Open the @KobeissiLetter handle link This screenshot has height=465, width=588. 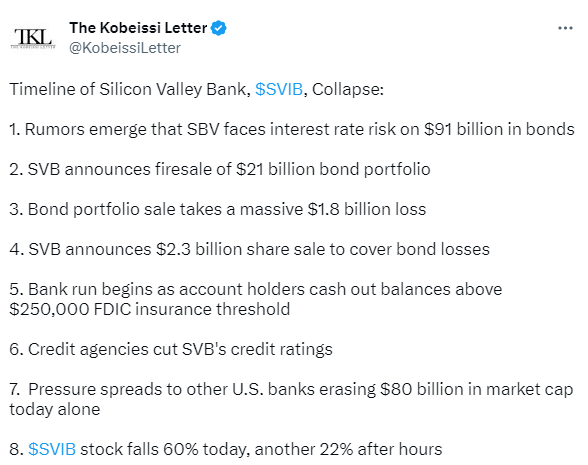pyautogui.click(x=125, y=48)
